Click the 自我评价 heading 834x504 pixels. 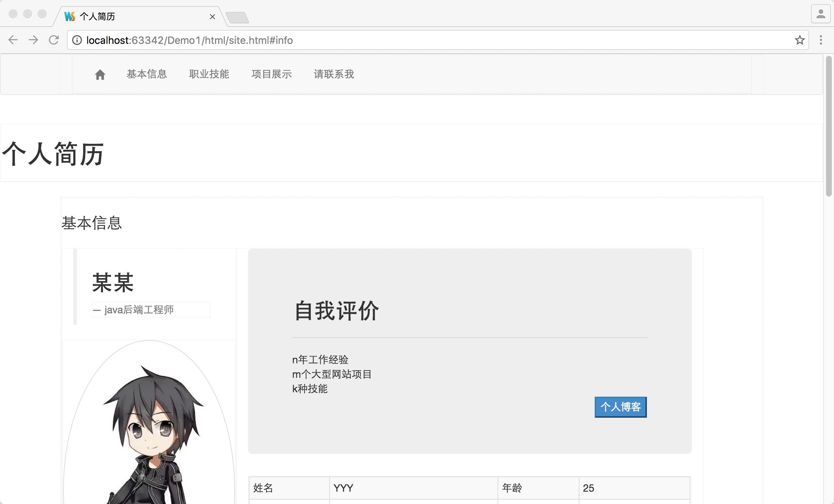pos(337,311)
